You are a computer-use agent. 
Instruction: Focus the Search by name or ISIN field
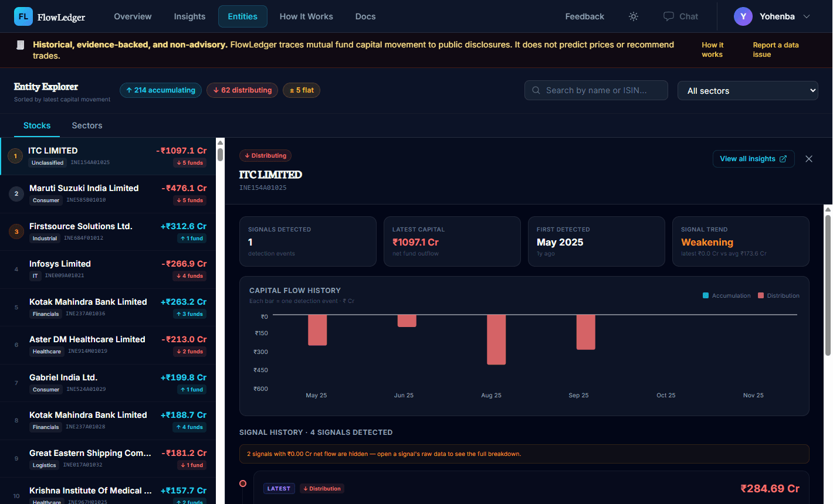tap(596, 90)
